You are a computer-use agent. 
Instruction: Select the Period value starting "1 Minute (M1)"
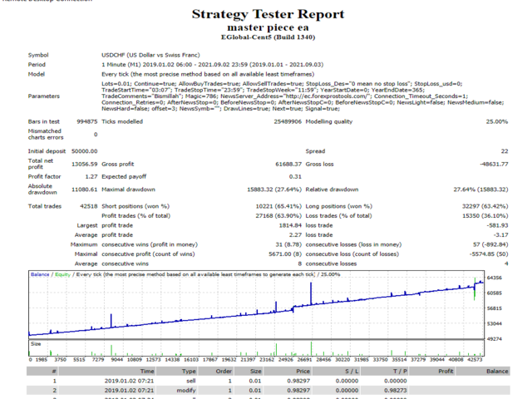tap(213, 65)
